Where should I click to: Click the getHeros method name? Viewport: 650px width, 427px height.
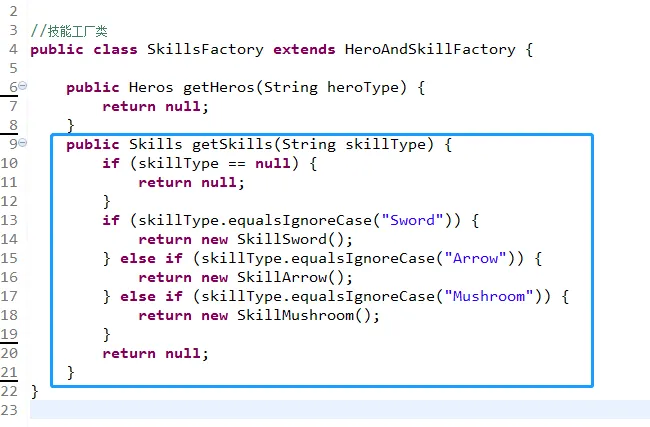tap(218, 87)
